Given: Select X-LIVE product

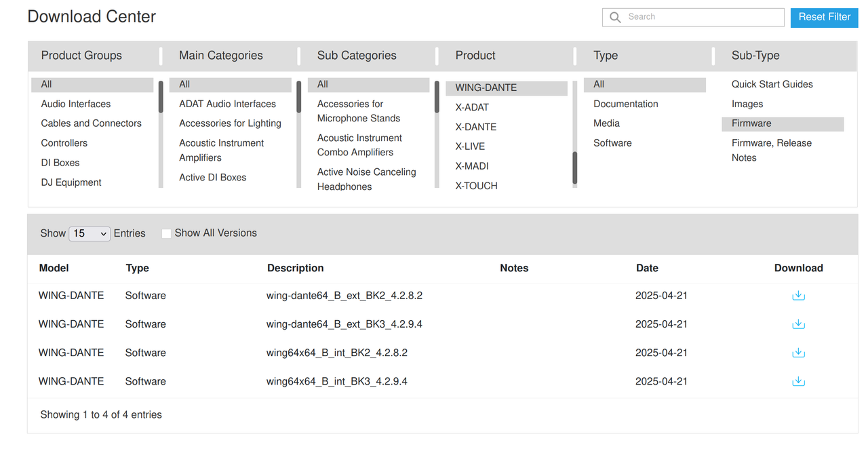Looking at the screenshot, I should point(471,147).
